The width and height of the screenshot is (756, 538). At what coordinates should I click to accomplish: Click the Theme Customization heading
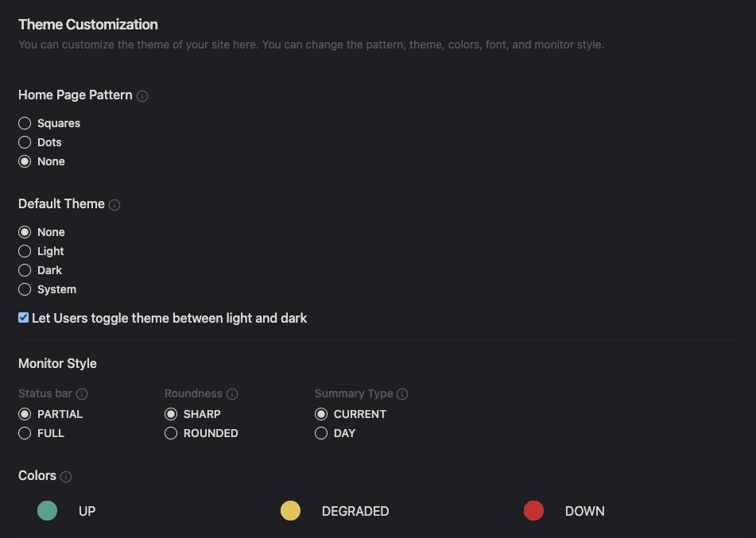[87, 25]
